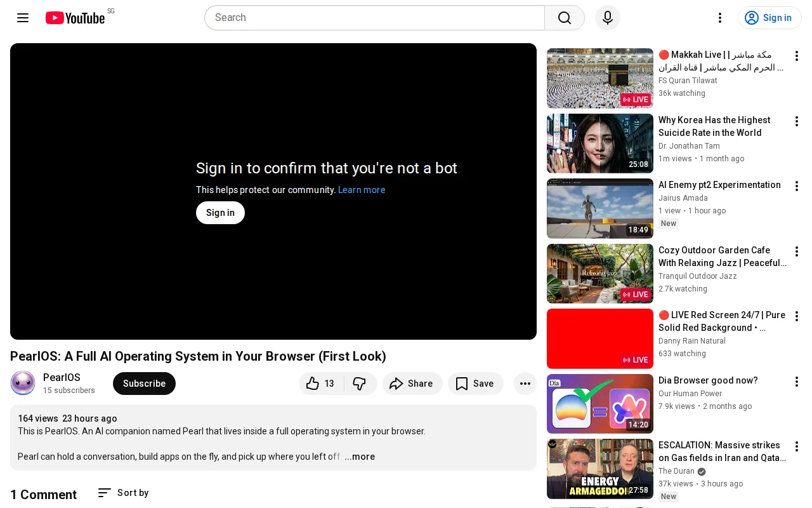Viewport: 812px width, 508px height.
Task: Open options menu for LIVE Red Screen video
Action: tap(797, 316)
